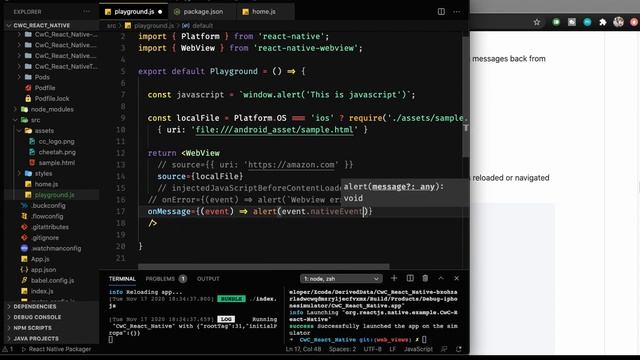Open .flowconfig file

pos(47,216)
